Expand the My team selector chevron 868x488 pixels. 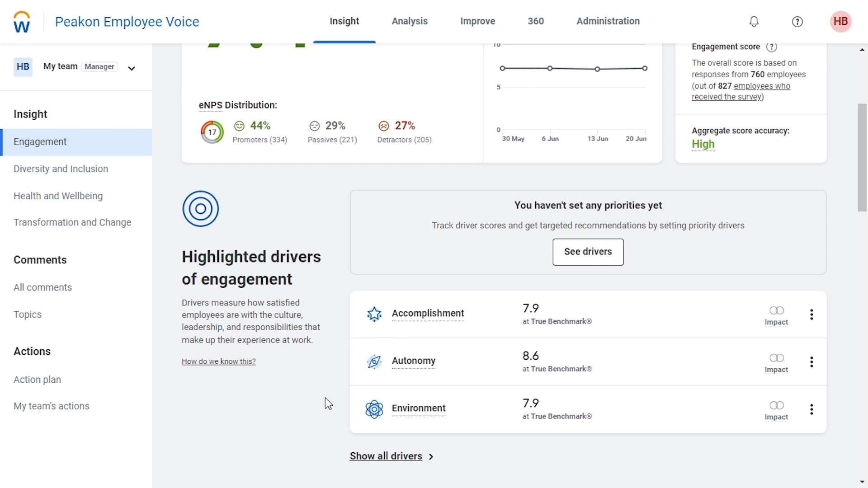pos(132,68)
